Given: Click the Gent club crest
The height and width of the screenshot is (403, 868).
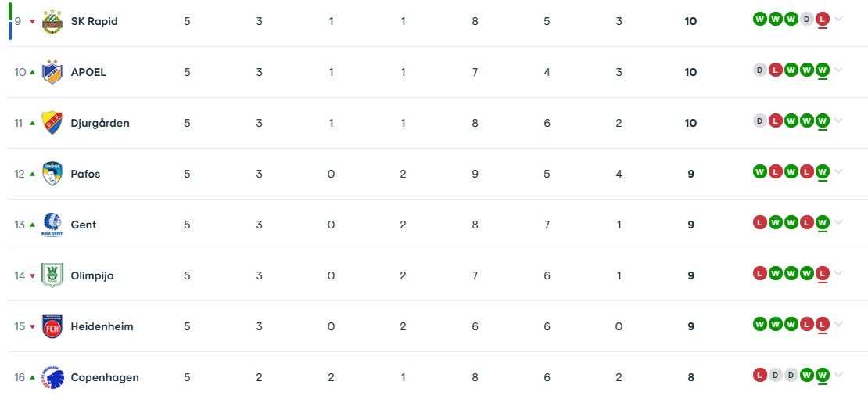Looking at the screenshot, I should coord(52,225).
